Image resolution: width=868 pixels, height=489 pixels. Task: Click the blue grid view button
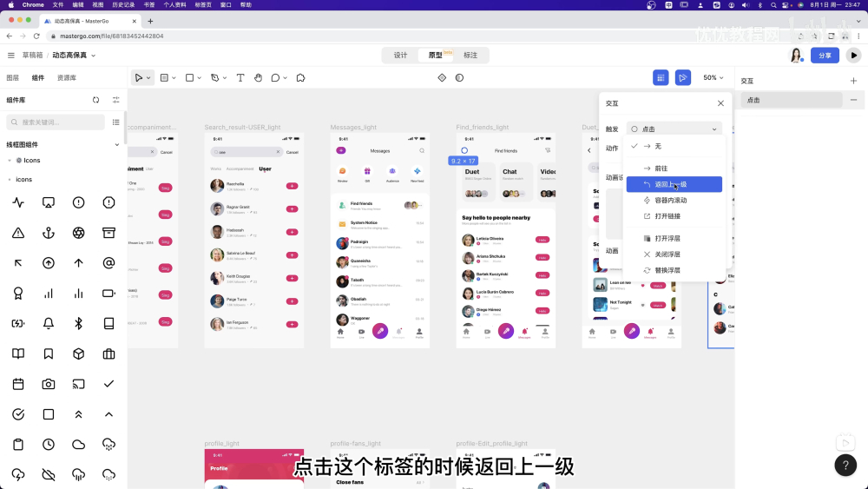point(661,78)
